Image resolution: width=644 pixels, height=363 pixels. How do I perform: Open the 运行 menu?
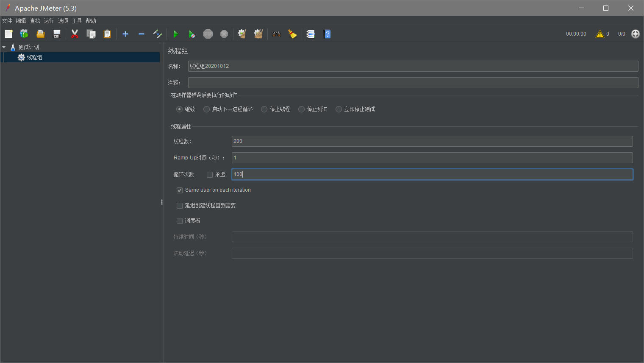pos(49,21)
